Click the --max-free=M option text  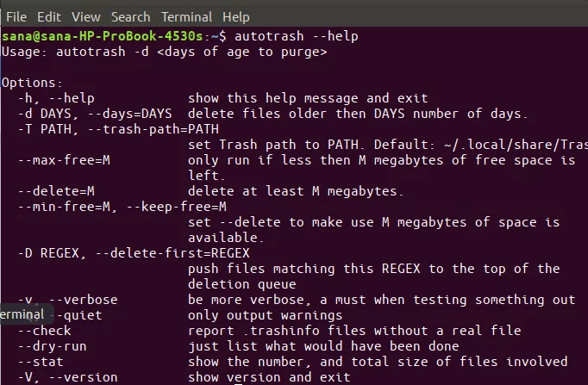[64, 160]
